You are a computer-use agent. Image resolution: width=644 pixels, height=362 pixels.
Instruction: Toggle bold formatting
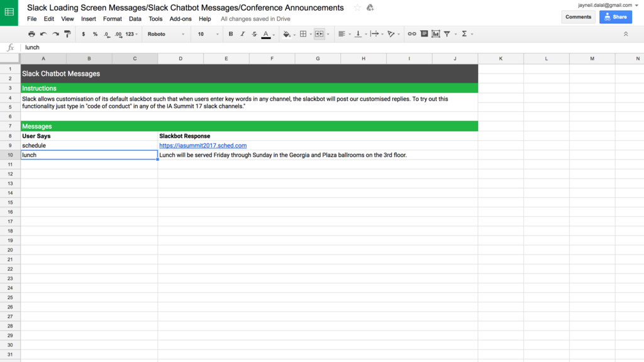231,34
